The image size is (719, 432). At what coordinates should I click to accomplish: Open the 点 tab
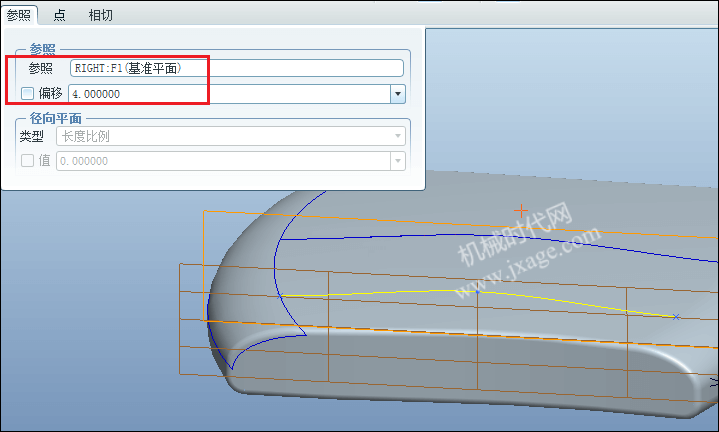tap(59, 15)
